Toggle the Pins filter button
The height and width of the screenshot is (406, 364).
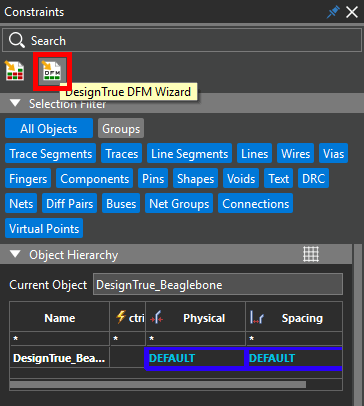[x=153, y=178]
